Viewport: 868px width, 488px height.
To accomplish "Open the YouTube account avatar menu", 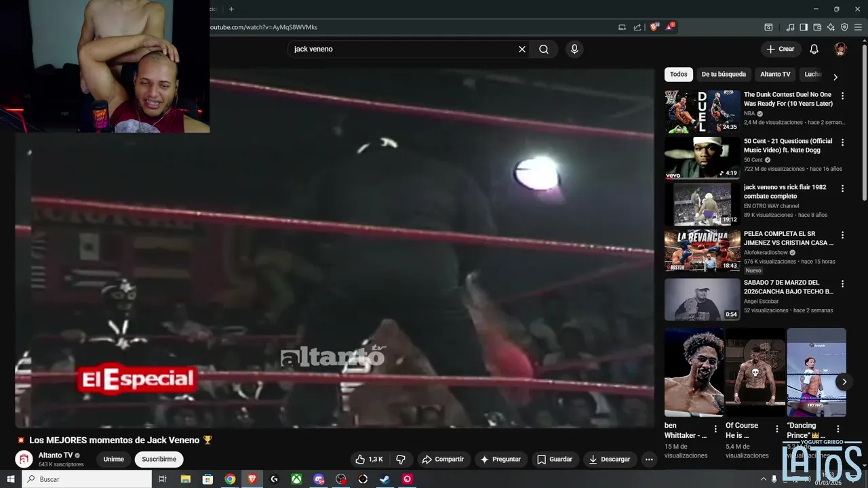I will (x=840, y=49).
